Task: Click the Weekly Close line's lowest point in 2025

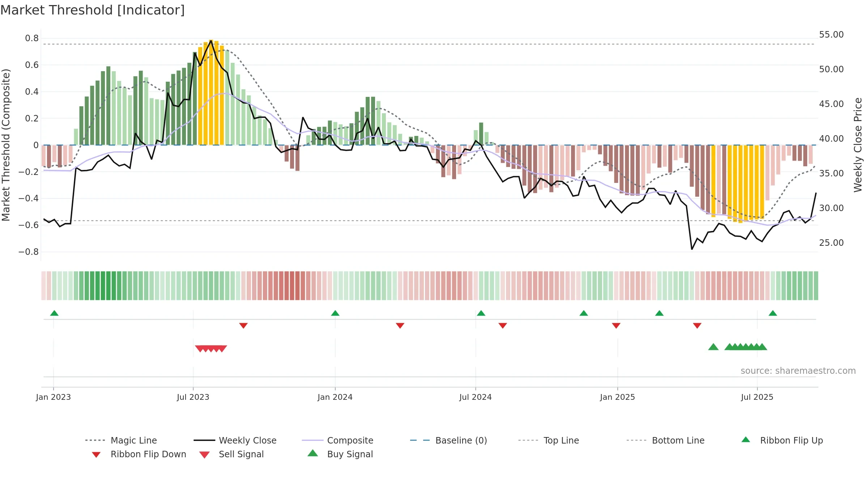Action: coord(692,249)
